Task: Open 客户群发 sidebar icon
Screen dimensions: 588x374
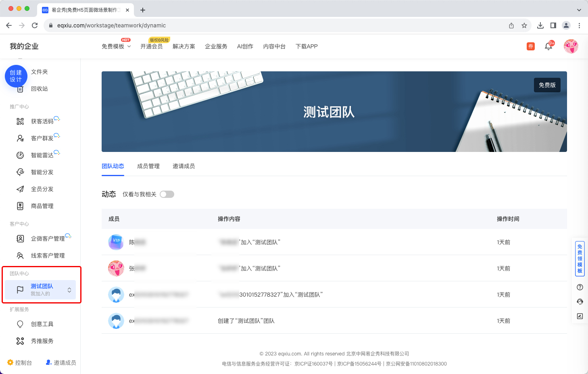Action: coord(20,138)
